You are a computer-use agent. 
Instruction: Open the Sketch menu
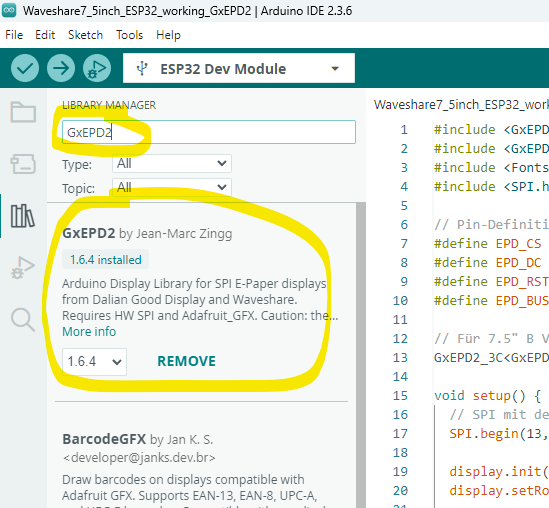85,35
